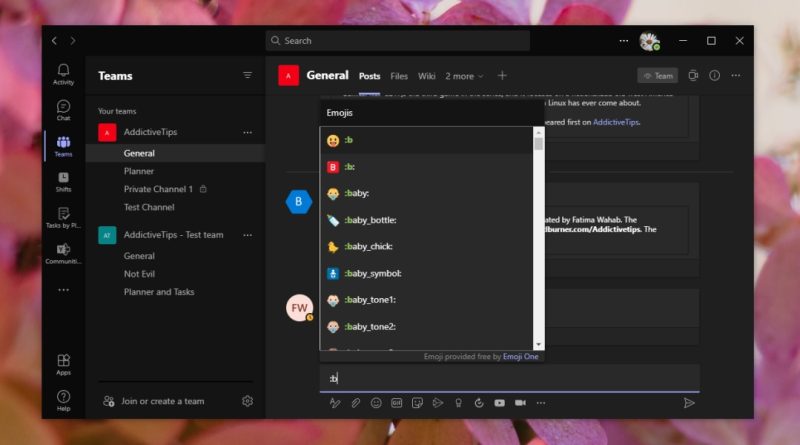The width and height of the screenshot is (800, 445).
Task: Click the Meet icon in channel header
Action: [x=693, y=76]
